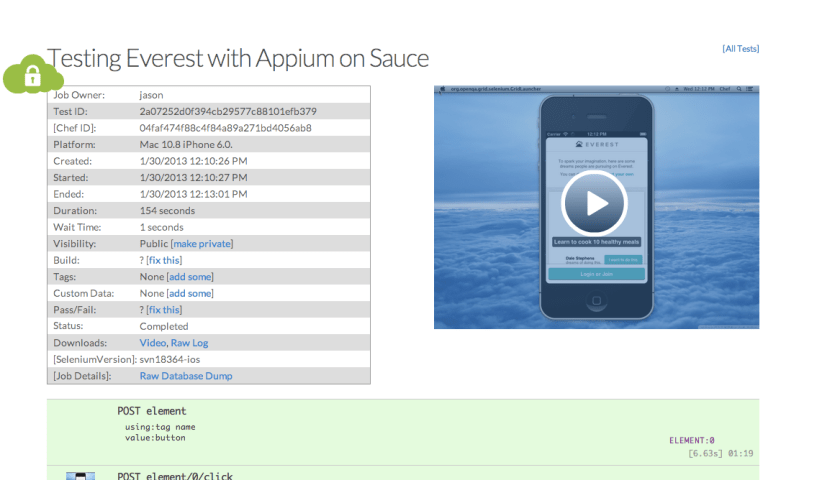Click the make private visibility link

click(x=202, y=243)
